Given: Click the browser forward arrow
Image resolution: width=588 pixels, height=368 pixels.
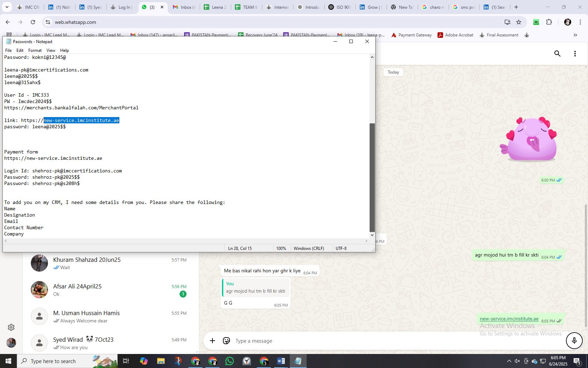Looking at the screenshot, I should click(x=20, y=22).
